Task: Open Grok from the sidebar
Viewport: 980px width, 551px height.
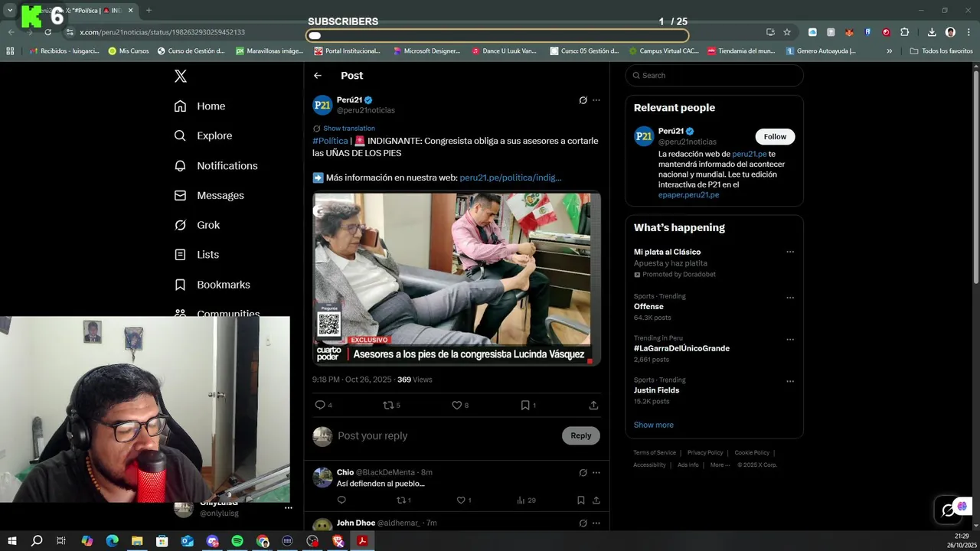Action: point(197,225)
